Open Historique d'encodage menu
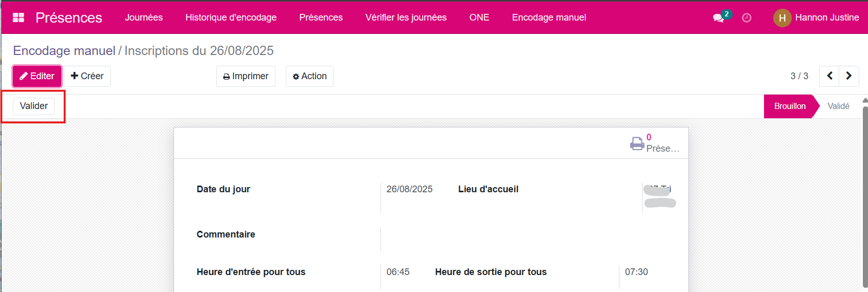868x292 pixels. click(x=231, y=17)
